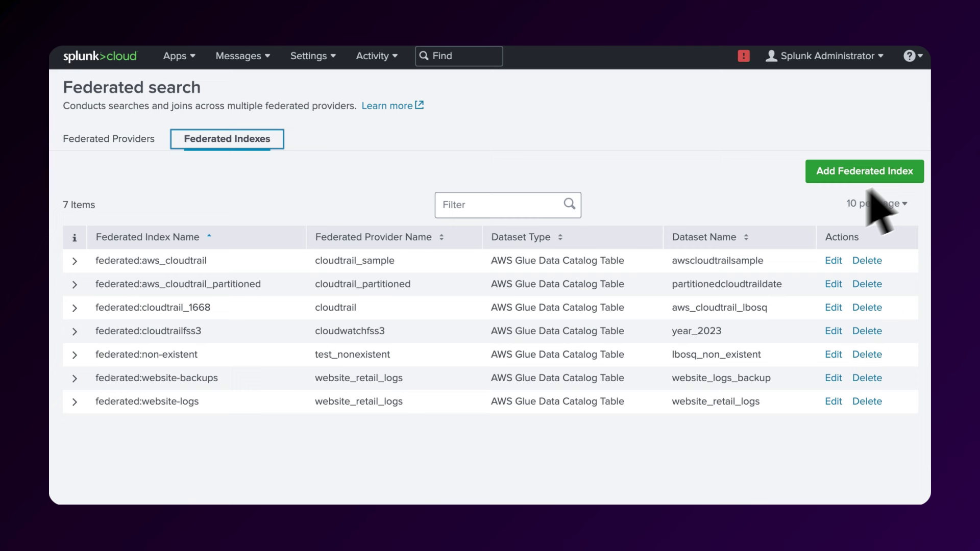The image size is (980, 551).
Task: Click the Add Federated Index button
Action: [864, 171]
